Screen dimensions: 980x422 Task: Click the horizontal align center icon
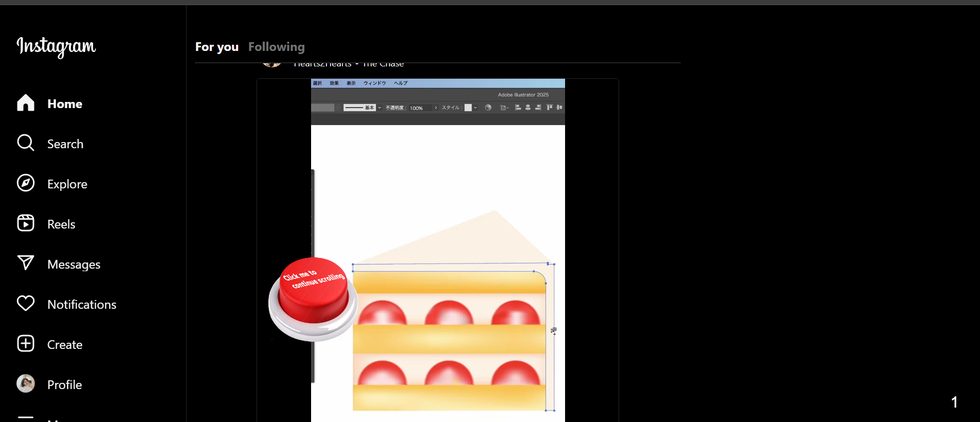528,108
